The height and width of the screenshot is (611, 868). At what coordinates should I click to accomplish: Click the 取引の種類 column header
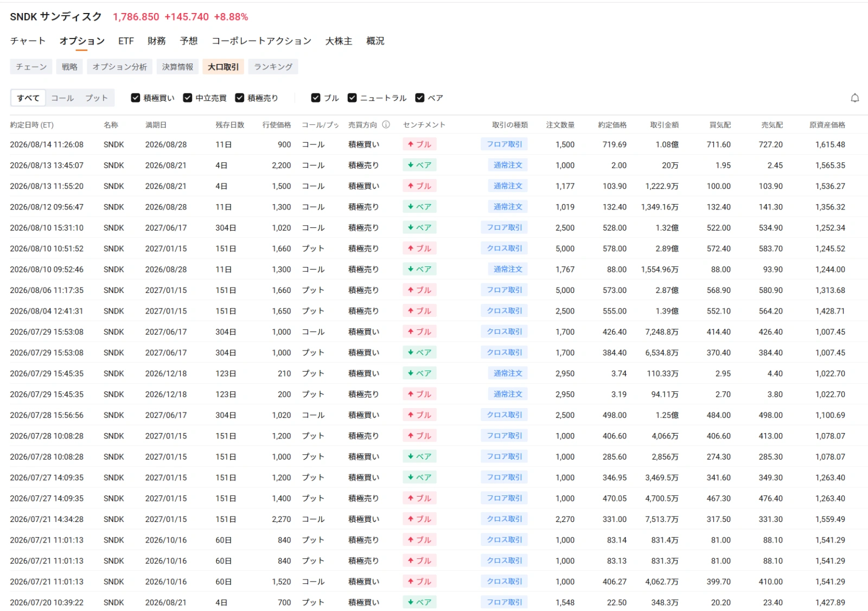[510, 125]
